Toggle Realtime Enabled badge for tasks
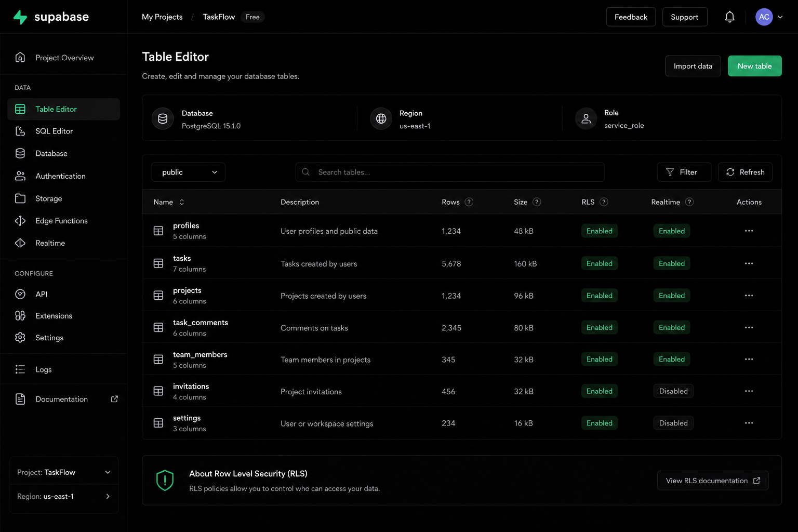Image resolution: width=798 pixels, height=532 pixels. point(672,263)
